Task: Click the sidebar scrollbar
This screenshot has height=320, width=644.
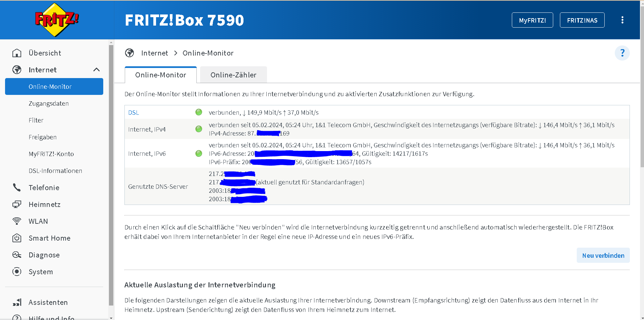Action: [111, 175]
